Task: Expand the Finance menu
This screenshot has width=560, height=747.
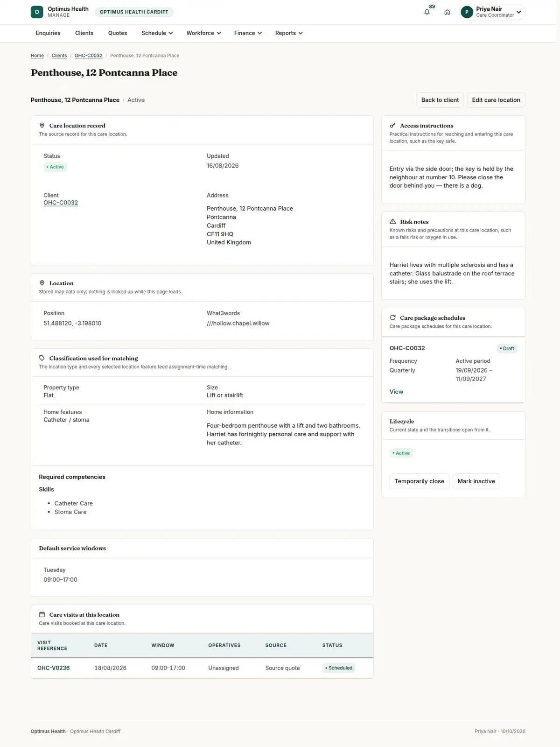Action: coord(248,33)
